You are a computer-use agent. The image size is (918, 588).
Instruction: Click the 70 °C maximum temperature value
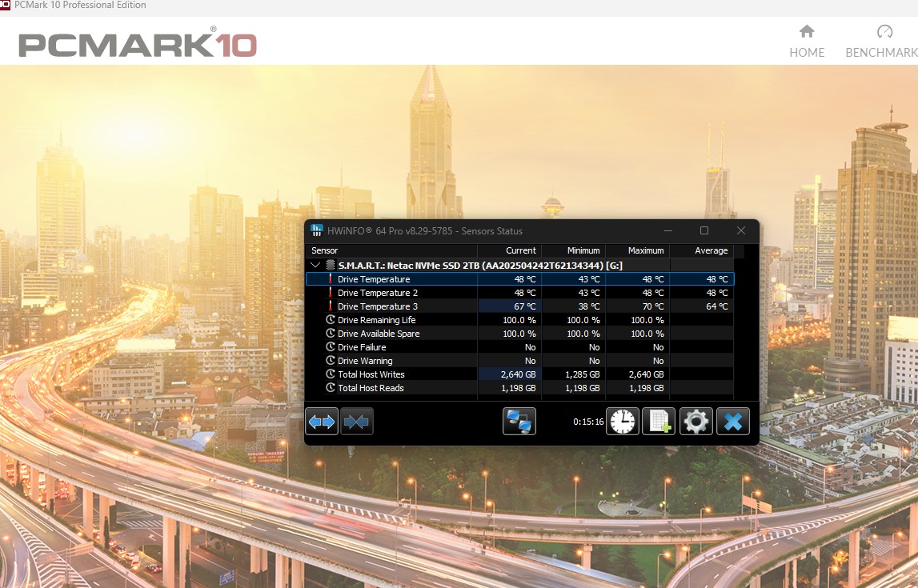coord(653,306)
